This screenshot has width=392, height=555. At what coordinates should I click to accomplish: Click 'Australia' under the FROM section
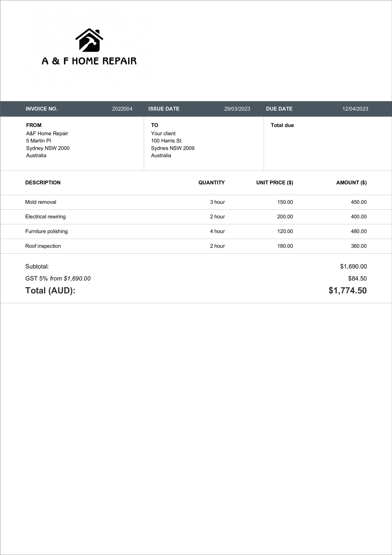click(x=36, y=155)
